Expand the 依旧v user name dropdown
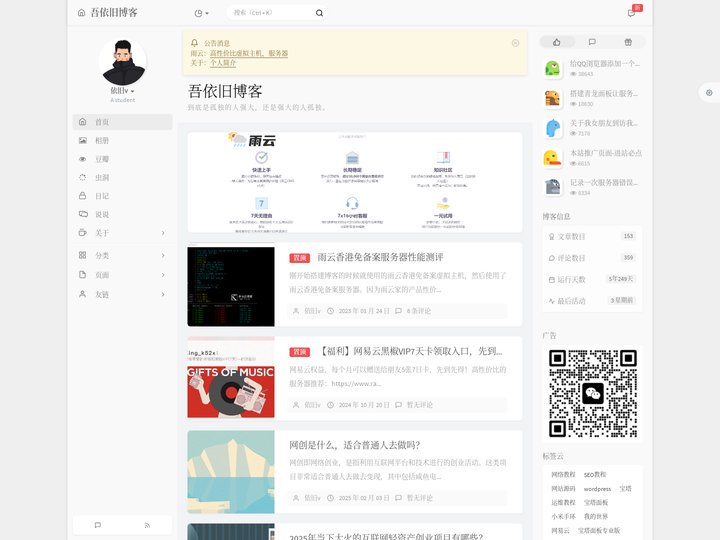This screenshot has width=720, height=540. (x=122, y=91)
